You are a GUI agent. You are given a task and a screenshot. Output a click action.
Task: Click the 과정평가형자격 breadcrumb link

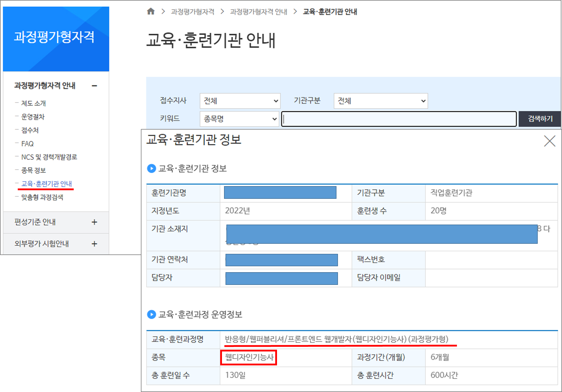click(x=192, y=12)
